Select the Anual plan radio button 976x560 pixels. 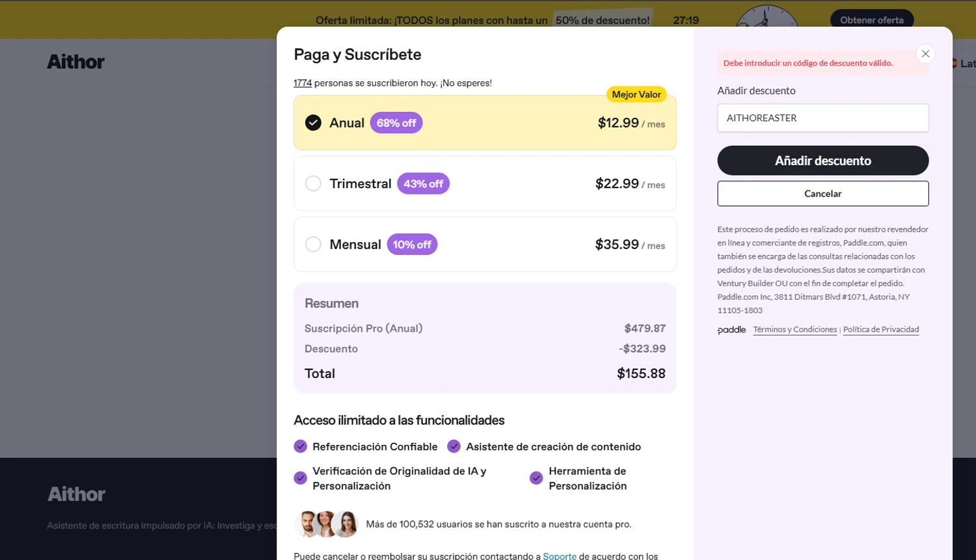pos(313,123)
